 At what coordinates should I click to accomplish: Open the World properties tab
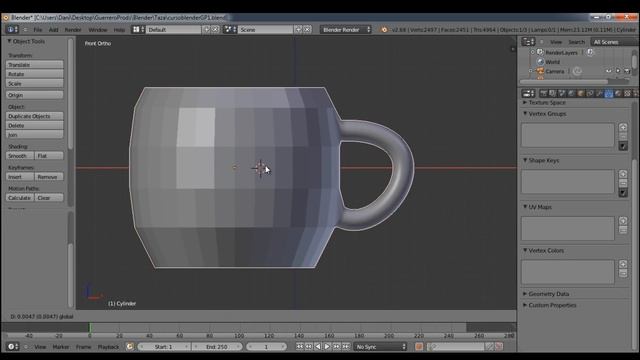pos(571,93)
